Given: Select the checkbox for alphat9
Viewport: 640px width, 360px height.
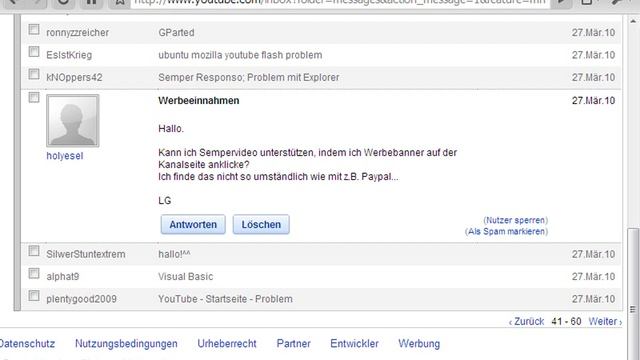Looking at the screenshot, I should (34, 273).
